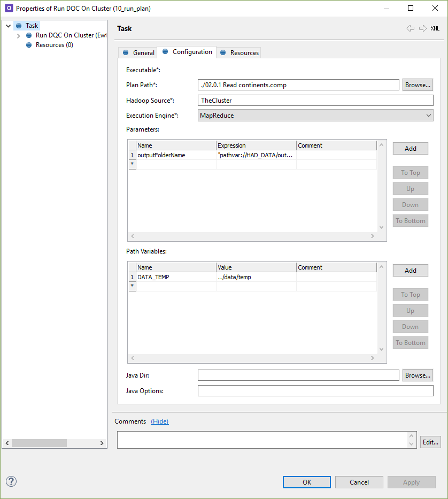Select the Task node icon in the tree
The width and height of the screenshot is (448, 499).
click(19, 25)
